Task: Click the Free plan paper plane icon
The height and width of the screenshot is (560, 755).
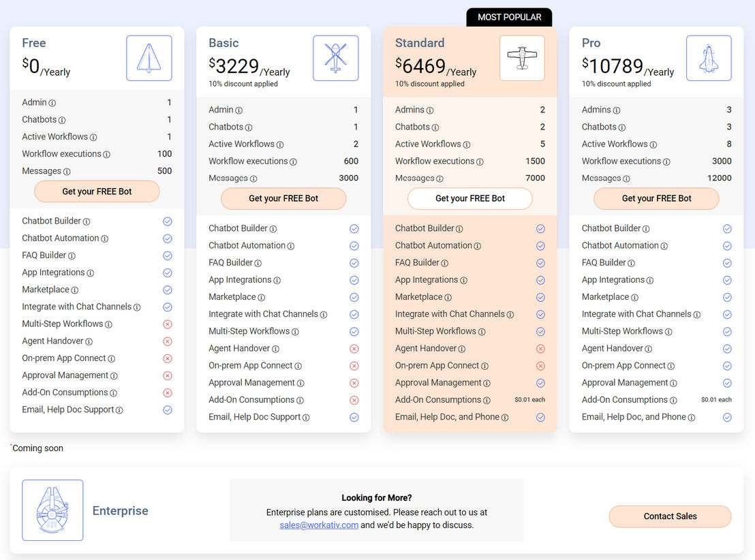Action: pos(149,58)
